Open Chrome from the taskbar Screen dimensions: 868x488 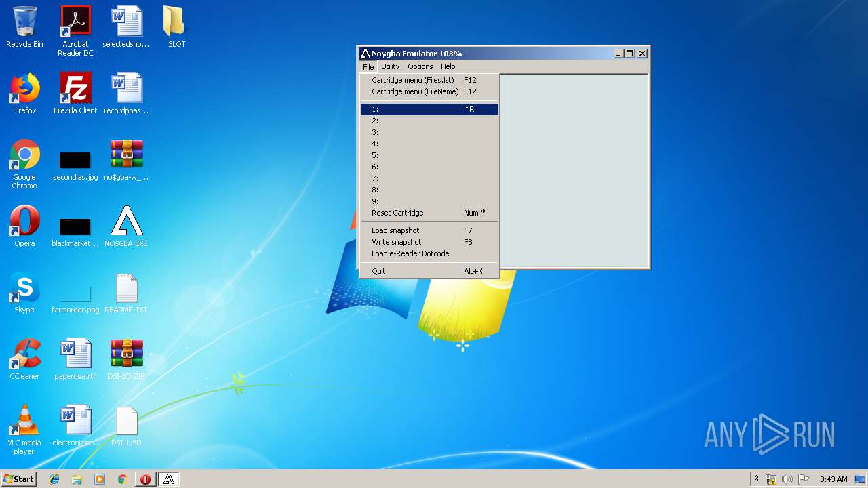(122, 479)
